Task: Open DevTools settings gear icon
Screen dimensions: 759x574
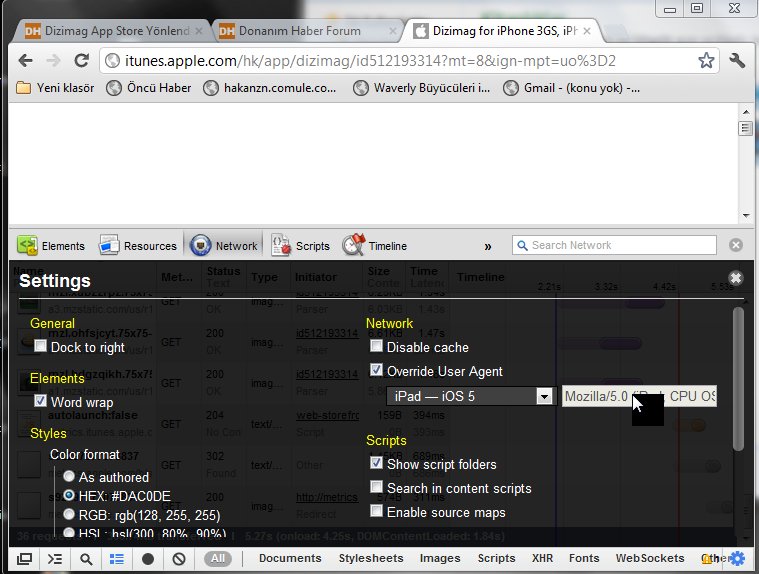Action: click(738, 559)
